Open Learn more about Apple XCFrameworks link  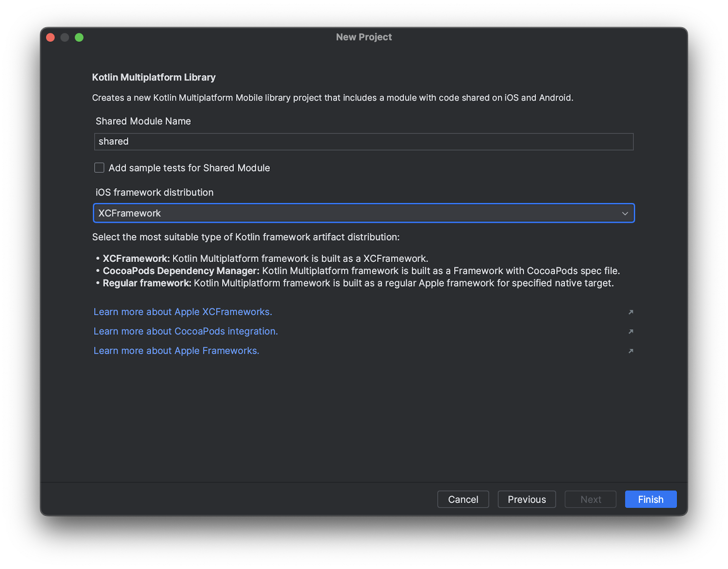182,312
